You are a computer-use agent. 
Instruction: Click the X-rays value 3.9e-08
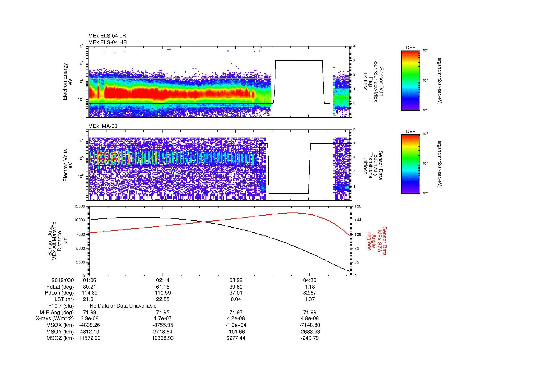[x=89, y=318]
